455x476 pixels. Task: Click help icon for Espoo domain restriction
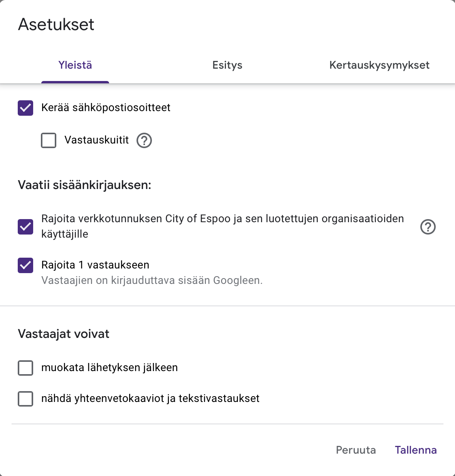point(428,227)
